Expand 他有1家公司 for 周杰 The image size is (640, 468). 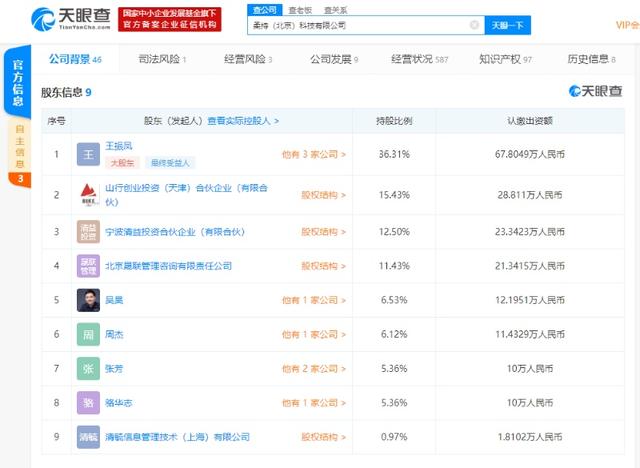click(x=313, y=335)
